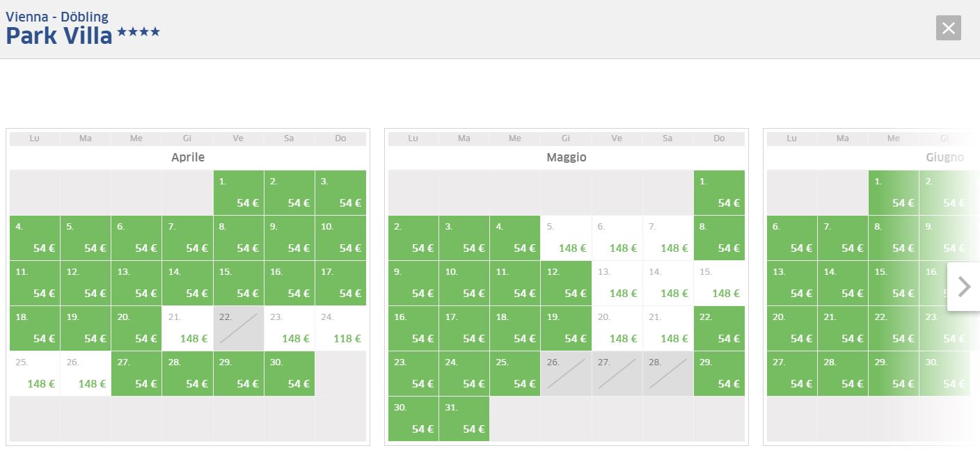This screenshot has height=471, width=980.
Task: Show next months with right arrow
Action: (964, 286)
